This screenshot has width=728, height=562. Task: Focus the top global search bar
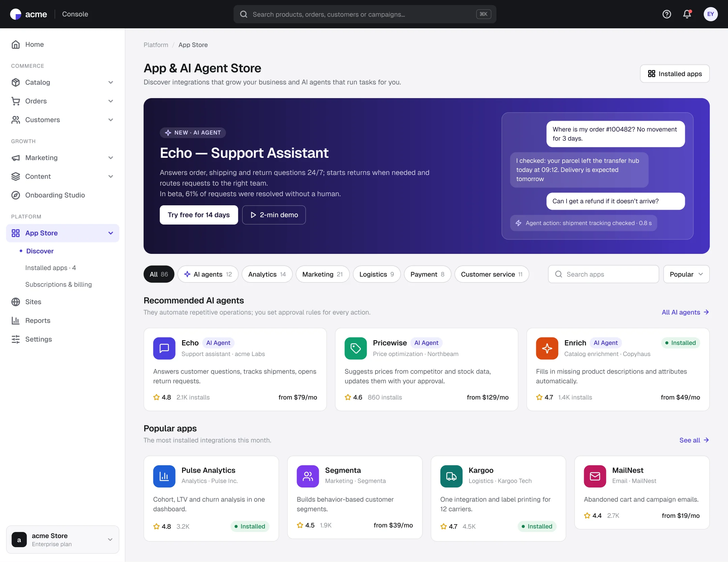click(365, 14)
